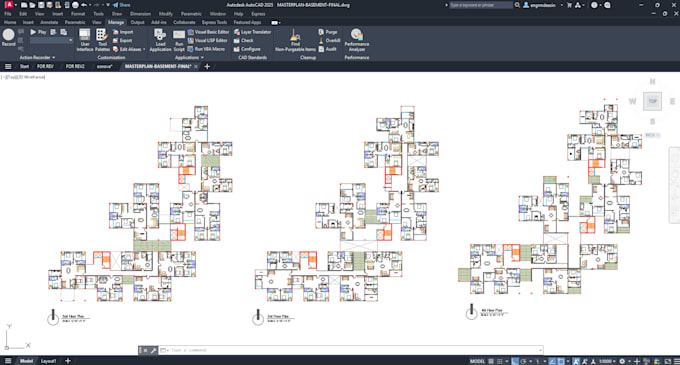The height and width of the screenshot is (365, 680).
Task: Add a new layout with plus button
Action: [68, 361]
